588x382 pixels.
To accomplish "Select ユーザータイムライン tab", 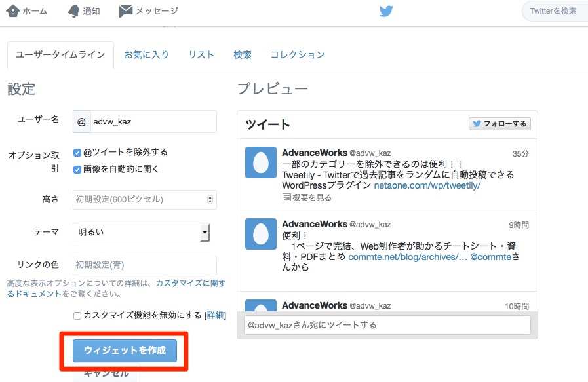I will [x=60, y=55].
